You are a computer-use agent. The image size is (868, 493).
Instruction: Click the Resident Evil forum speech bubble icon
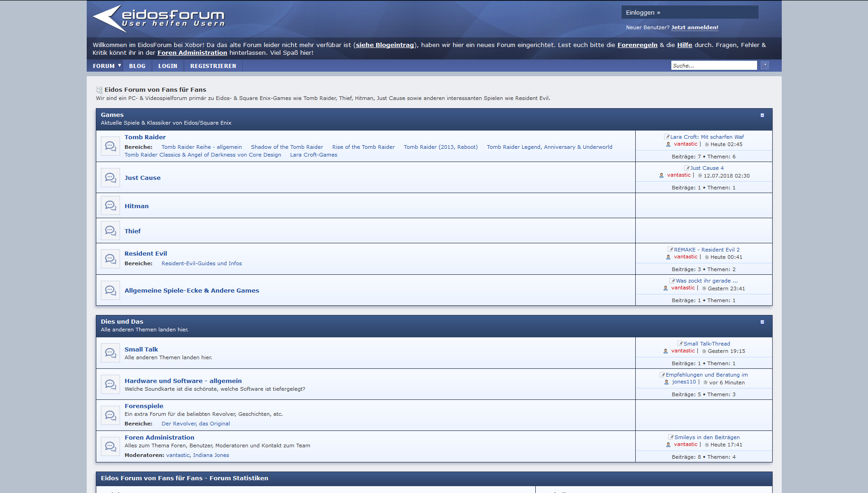[x=110, y=259]
